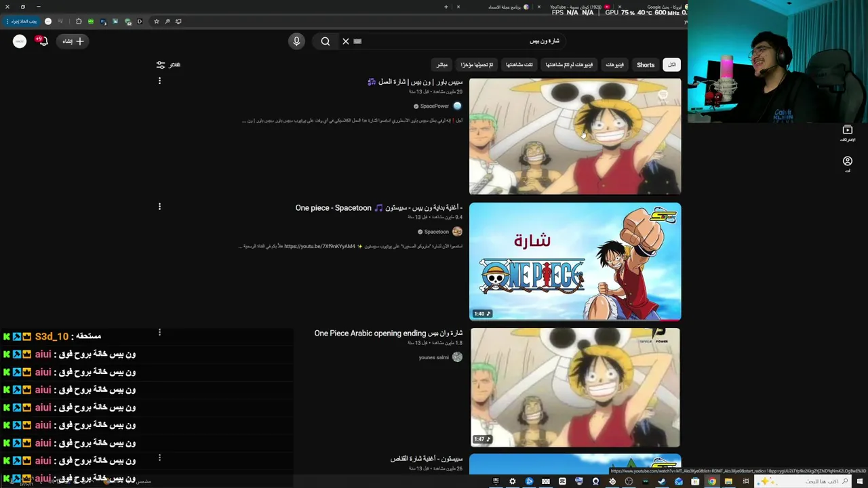
Task: Open the 'One Piece Arabic opening ending' thumbnail
Action: tap(575, 387)
